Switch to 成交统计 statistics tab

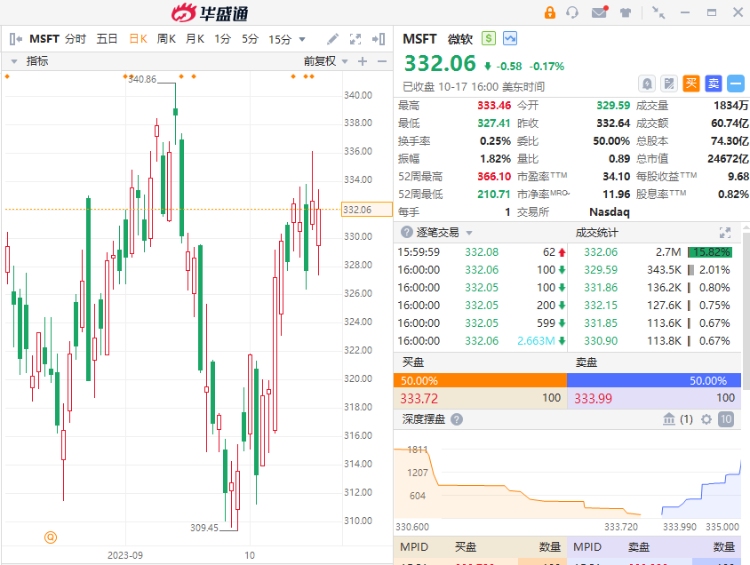pyautogui.click(x=596, y=233)
